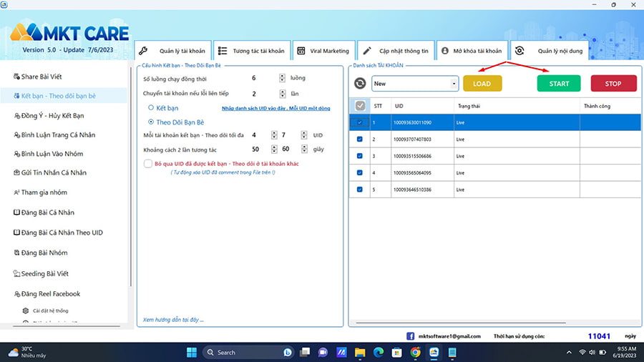This screenshot has width=644, height=362.
Task: Select the Kết bạn radio option
Action: click(151, 107)
